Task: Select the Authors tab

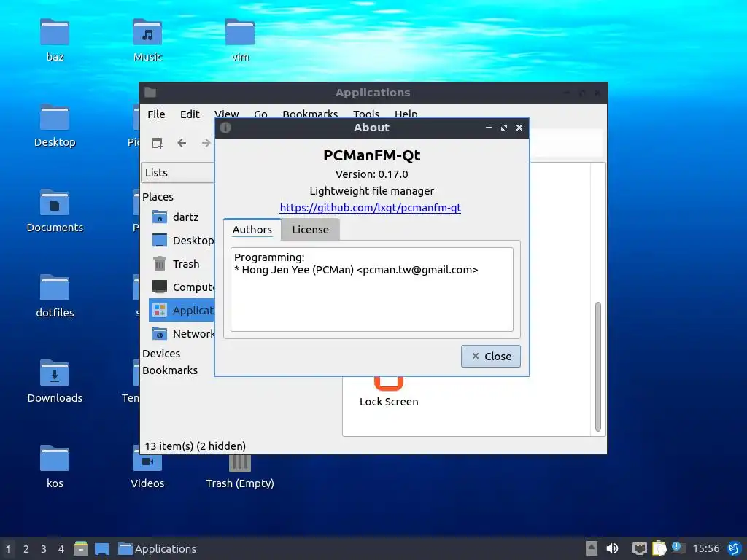Action: [252, 230]
